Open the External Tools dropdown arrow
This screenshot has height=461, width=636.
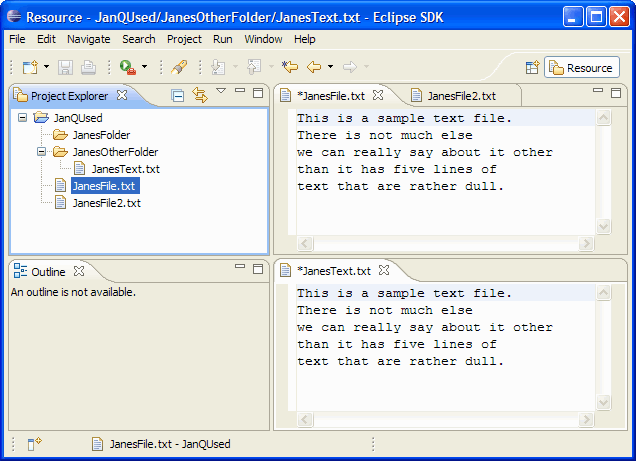tap(144, 66)
